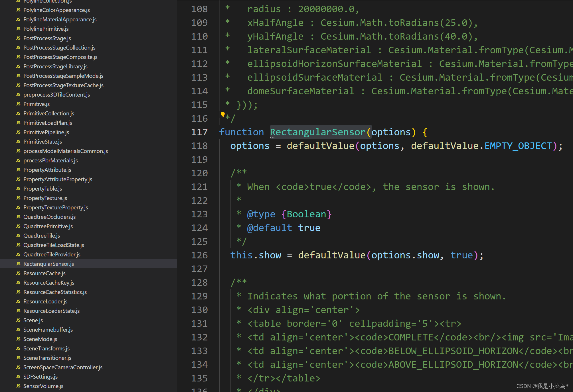The height and width of the screenshot is (392, 573).
Task: Open PolylineColorAppearance.js file
Action: click(56, 10)
